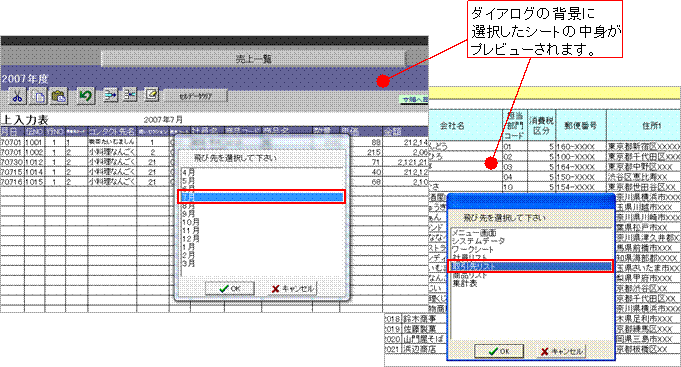Click the edit note pencil icon
Image resolution: width=681 pixels, height=367 pixels.
pos(151,94)
